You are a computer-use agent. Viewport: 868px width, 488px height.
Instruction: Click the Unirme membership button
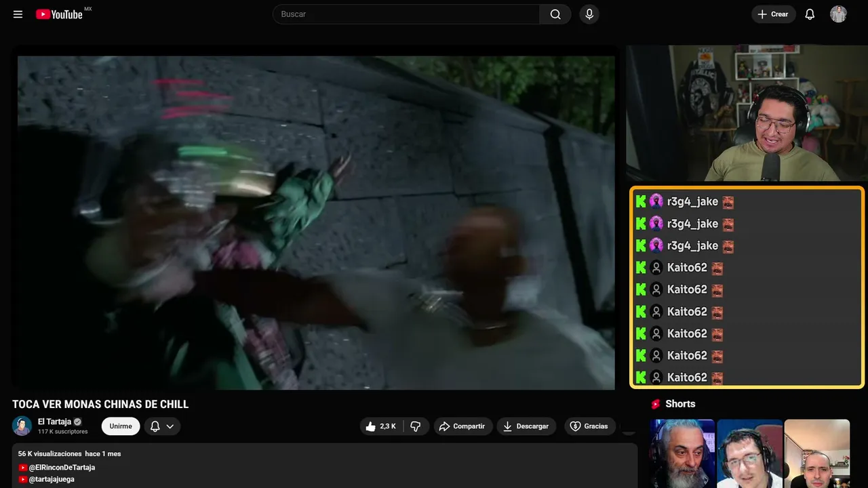coord(121,426)
